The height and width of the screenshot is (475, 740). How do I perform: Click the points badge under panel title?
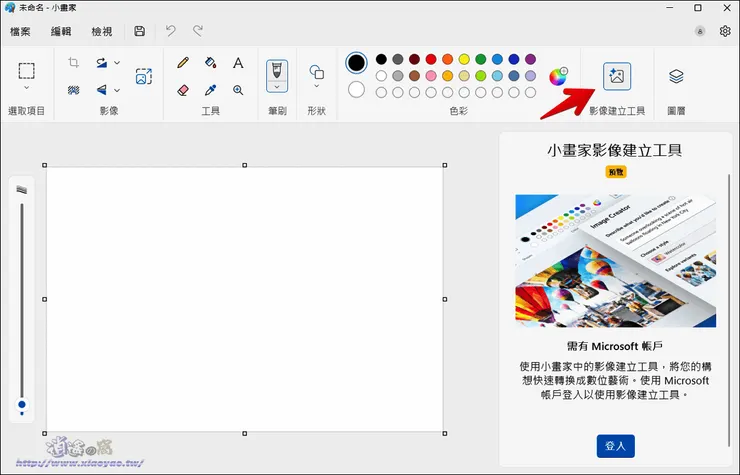pyautogui.click(x=615, y=172)
